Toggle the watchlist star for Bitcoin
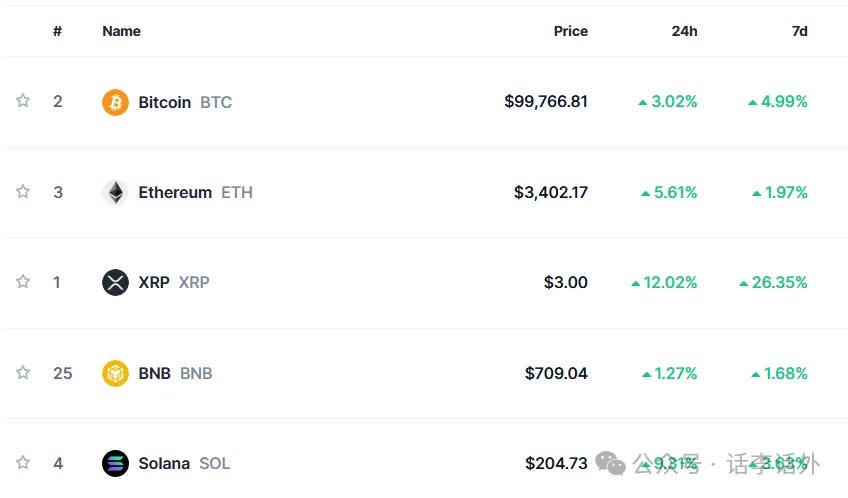This screenshot has width=848, height=498. [23, 101]
